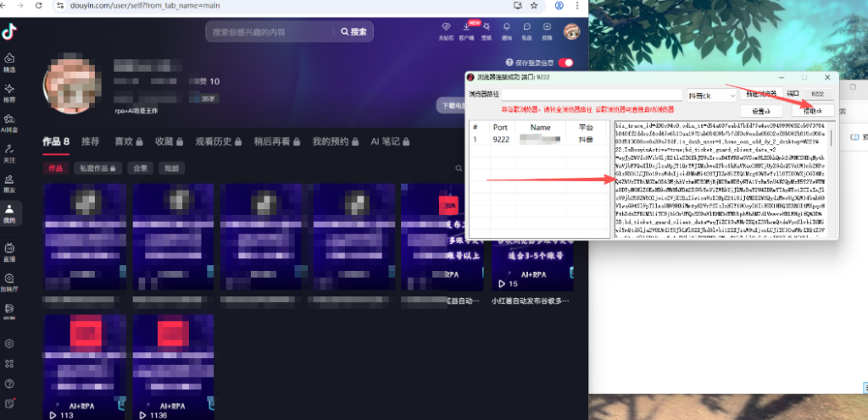Image resolution: width=868 pixels, height=420 pixels.
Task: Click the 充钻石 diamond icon
Action: pyautogui.click(x=446, y=31)
